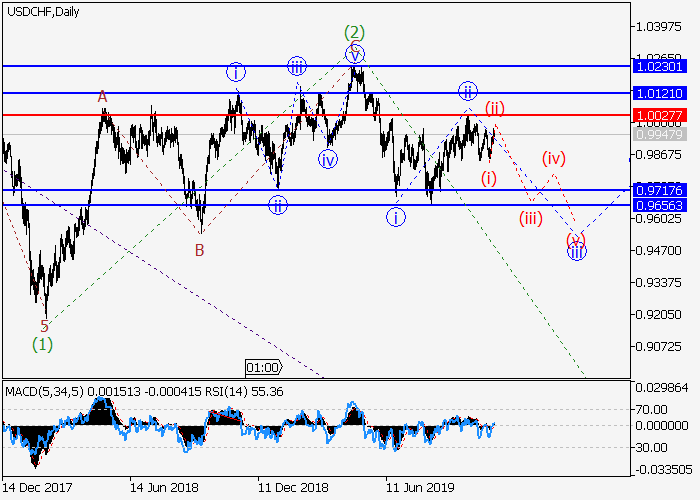Select the red (iii) forecast wave label
700x500 pixels.
point(530,218)
